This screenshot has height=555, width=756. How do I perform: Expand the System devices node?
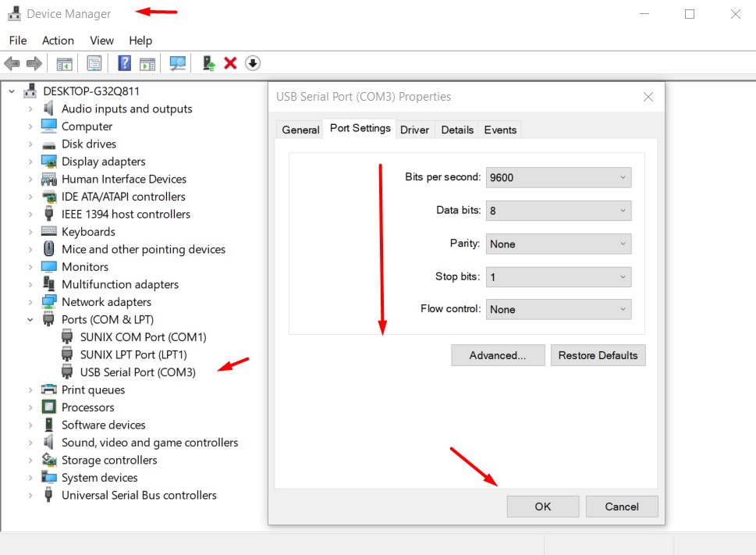point(30,478)
